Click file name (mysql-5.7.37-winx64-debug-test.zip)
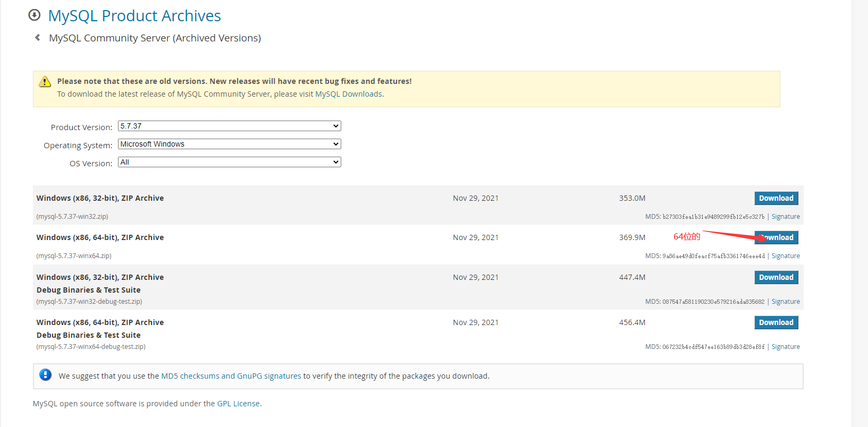This screenshot has width=868, height=427. [91, 347]
